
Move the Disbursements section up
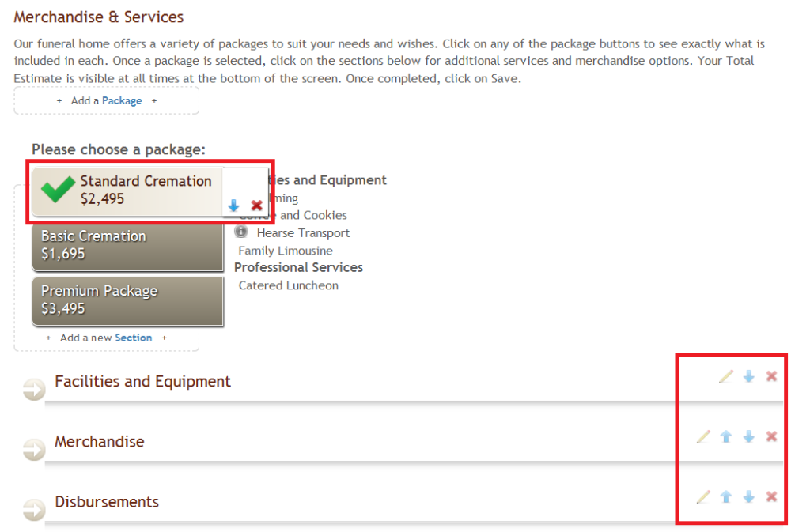tap(726, 496)
